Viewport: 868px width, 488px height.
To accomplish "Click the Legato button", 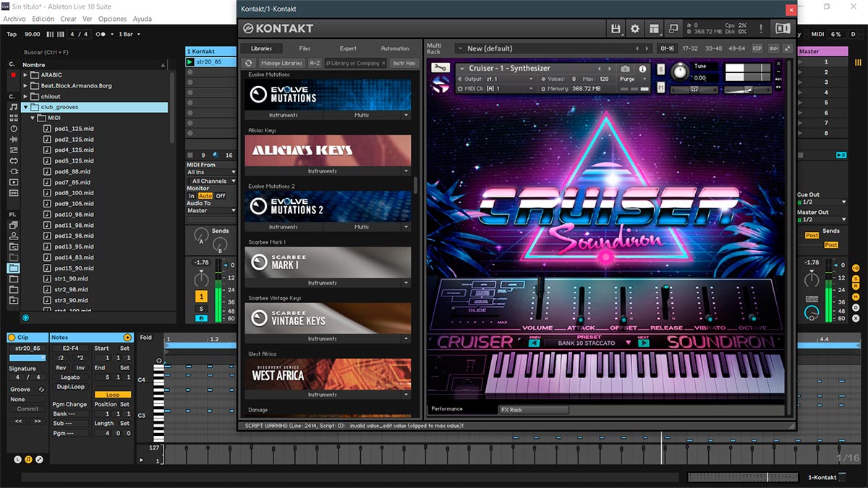I will point(70,377).
